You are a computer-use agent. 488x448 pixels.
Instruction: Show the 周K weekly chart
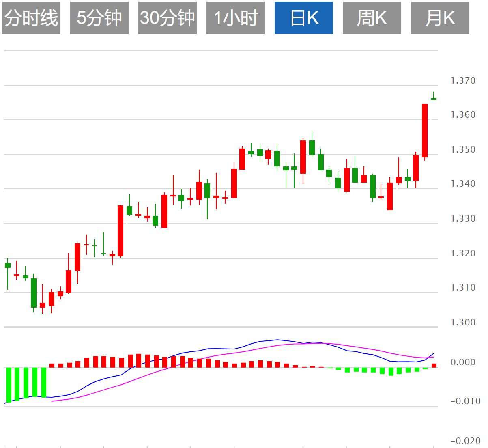(x=372, y=18)
